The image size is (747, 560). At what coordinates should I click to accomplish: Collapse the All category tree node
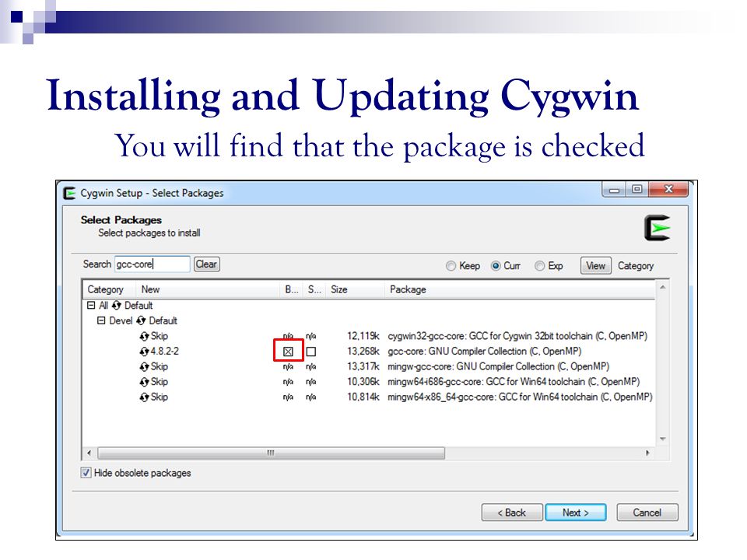(x=91, y=305)
